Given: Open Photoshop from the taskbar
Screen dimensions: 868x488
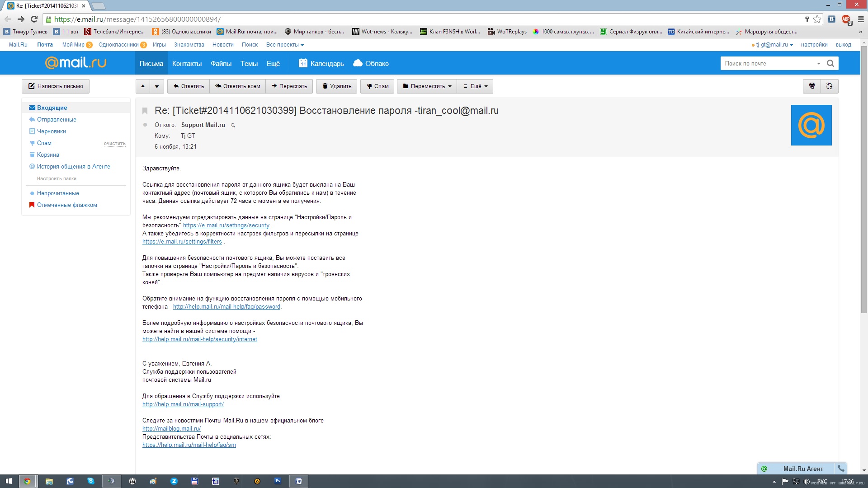Looking at the screenshot, I should [x=278, y=481].
